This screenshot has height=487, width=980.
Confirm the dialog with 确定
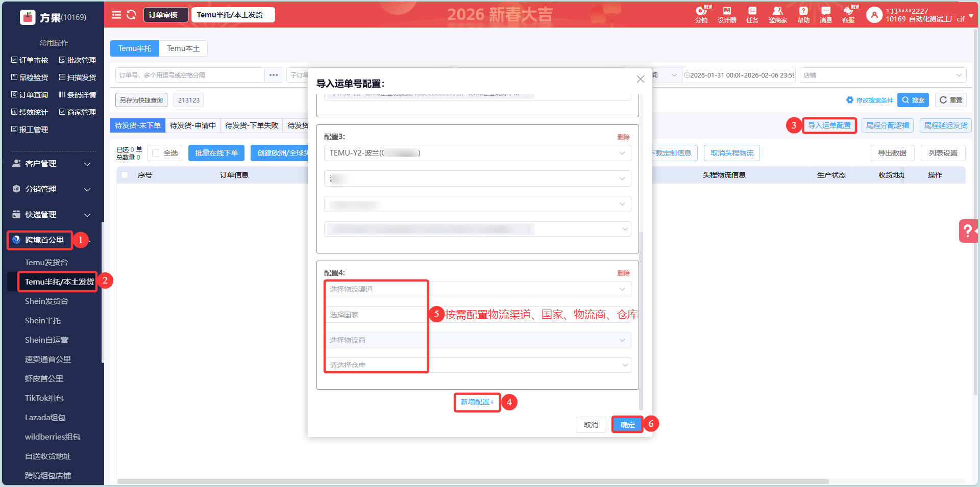627,425
